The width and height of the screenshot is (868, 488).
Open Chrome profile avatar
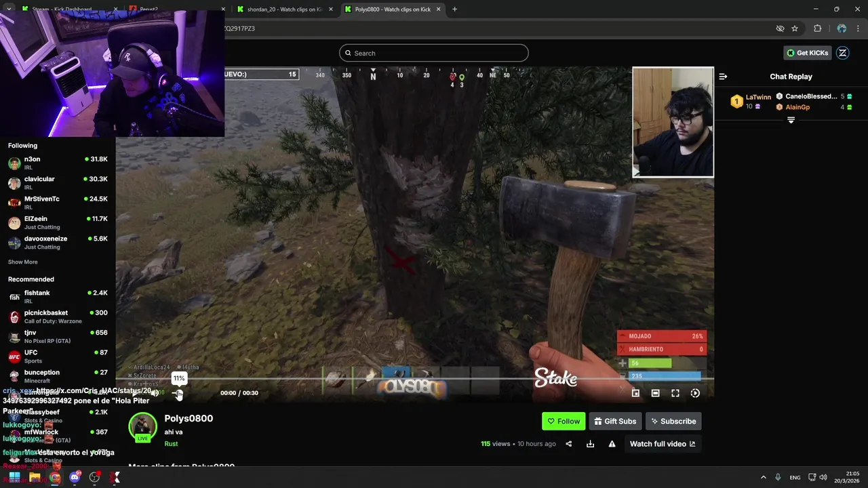[x=842, y=28]
